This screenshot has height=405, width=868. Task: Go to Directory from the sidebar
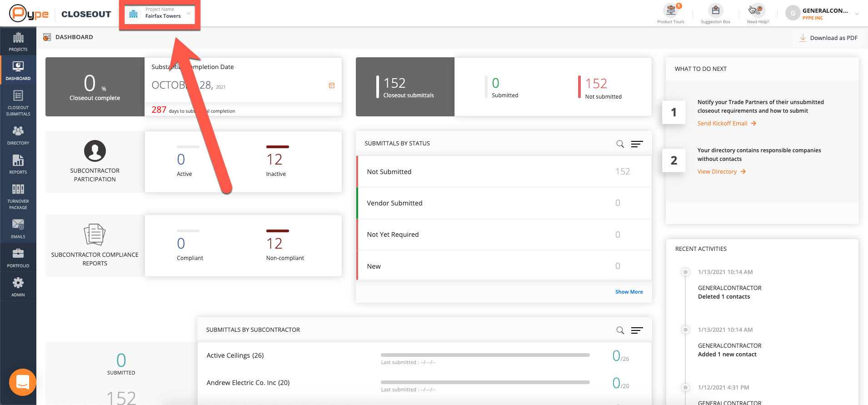(18, 135)
